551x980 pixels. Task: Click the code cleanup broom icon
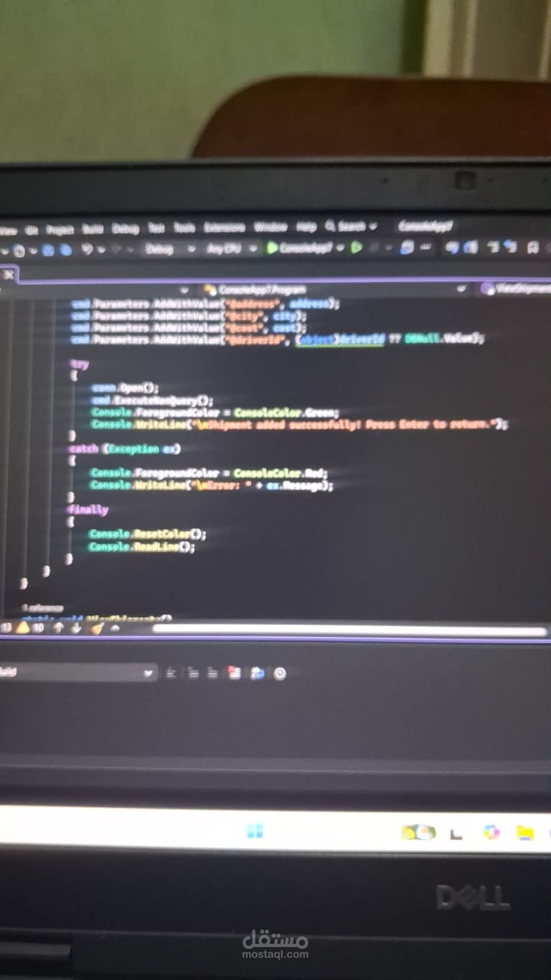click(x=97, y=628)
